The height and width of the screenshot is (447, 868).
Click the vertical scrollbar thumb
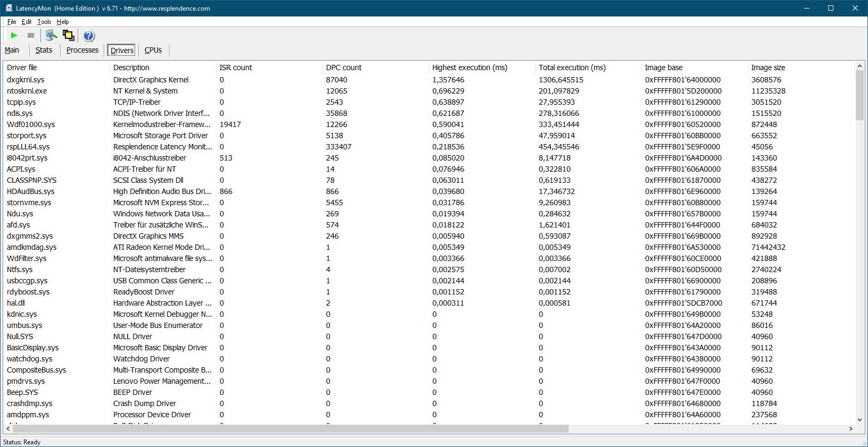click(x=859, y=96)
